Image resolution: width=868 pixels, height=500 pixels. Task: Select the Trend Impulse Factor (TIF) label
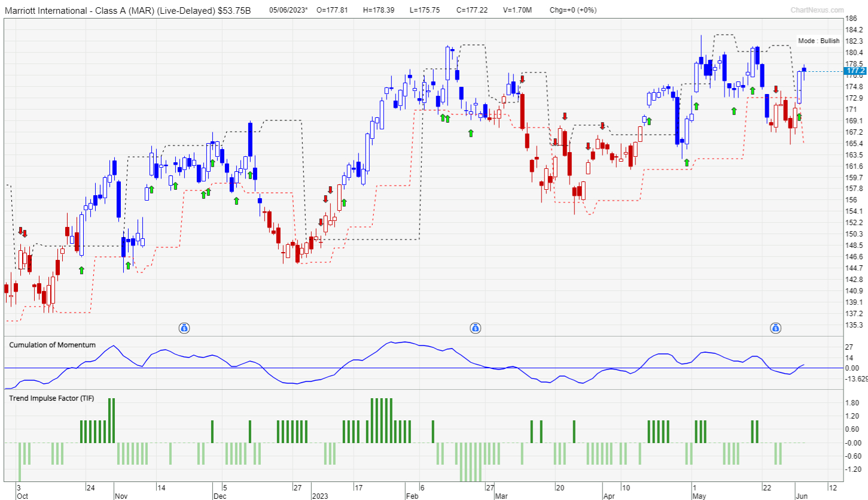51,398
